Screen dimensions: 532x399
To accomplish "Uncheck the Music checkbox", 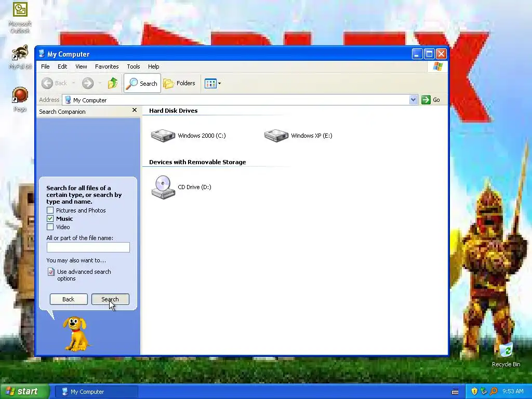I will click(50, 219).
